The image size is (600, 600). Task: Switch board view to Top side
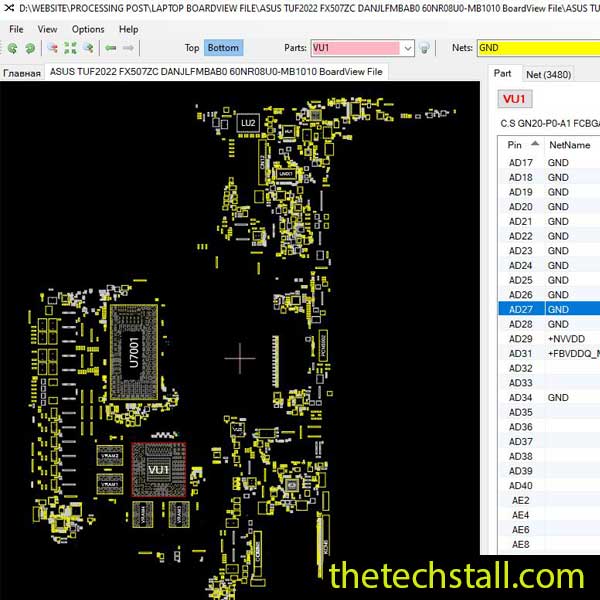click(x=192, y=48)
